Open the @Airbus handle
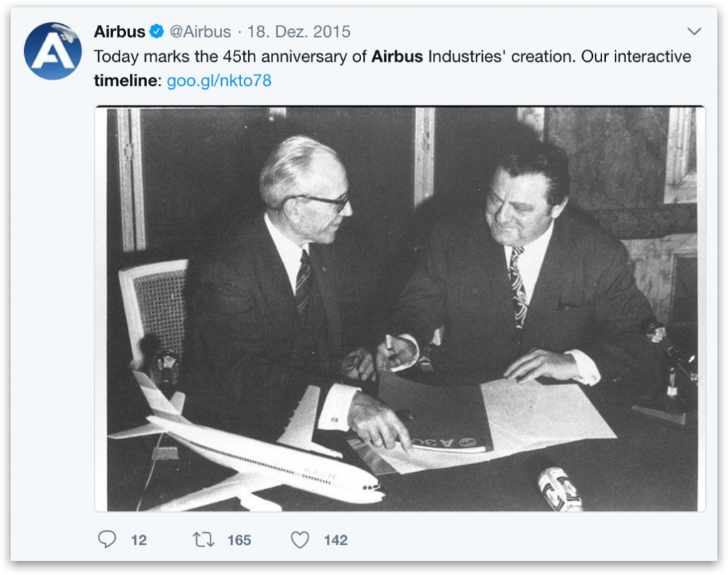 click(x=200, y=31)
